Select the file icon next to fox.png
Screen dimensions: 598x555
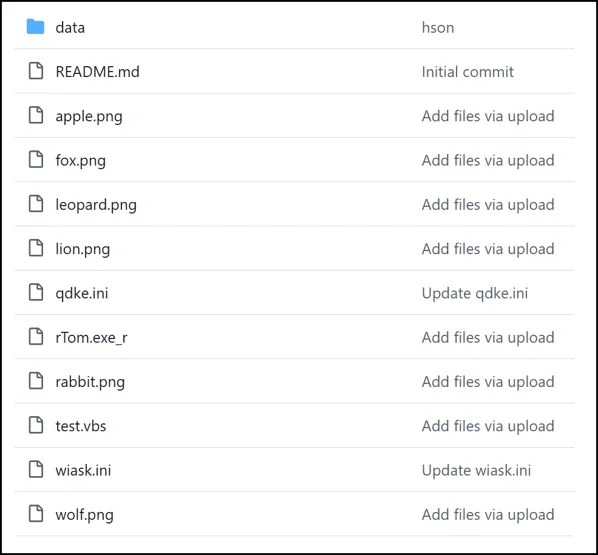coord(36,159)
